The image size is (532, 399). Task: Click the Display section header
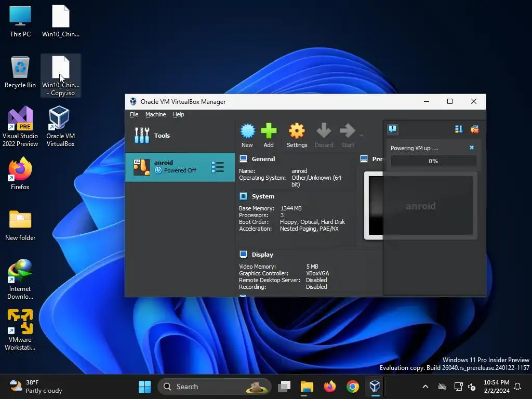262,255
